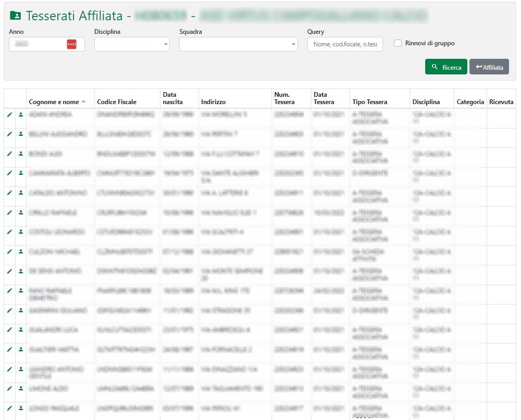521x420 pixels.
Task: Click the pencil edit icon in the second row
Action: coord(9,134)
